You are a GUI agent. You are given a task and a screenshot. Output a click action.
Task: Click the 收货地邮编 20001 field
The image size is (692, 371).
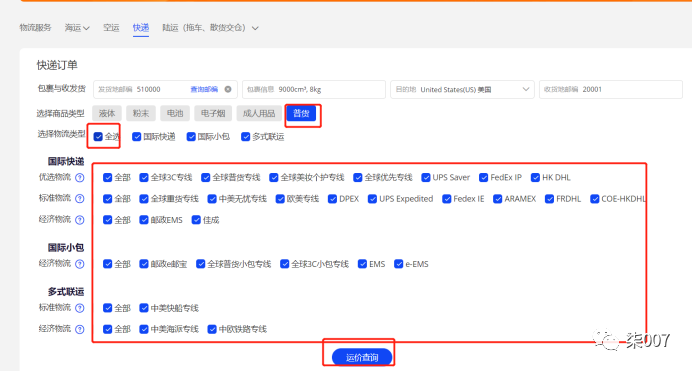click(x=611, y=89)
